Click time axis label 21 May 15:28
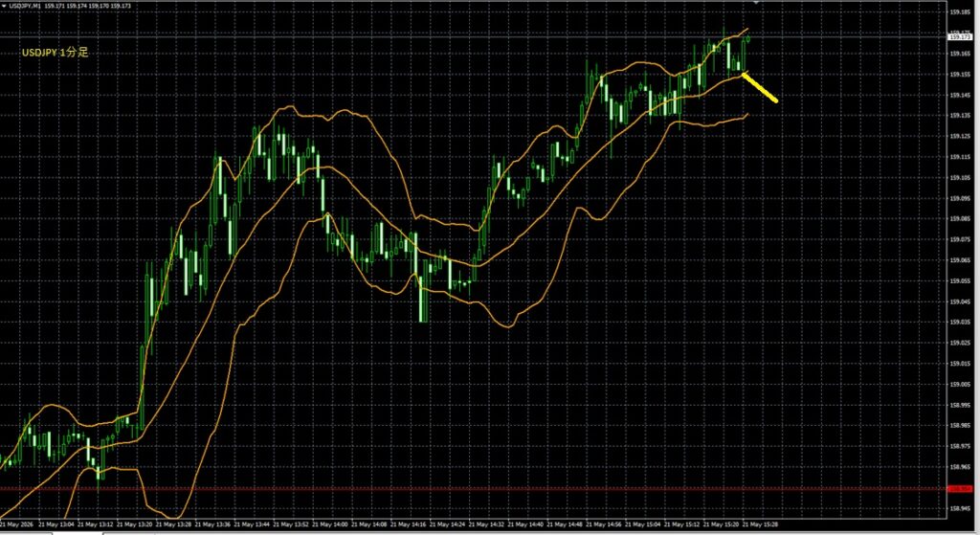 click(x=760, y=524)
